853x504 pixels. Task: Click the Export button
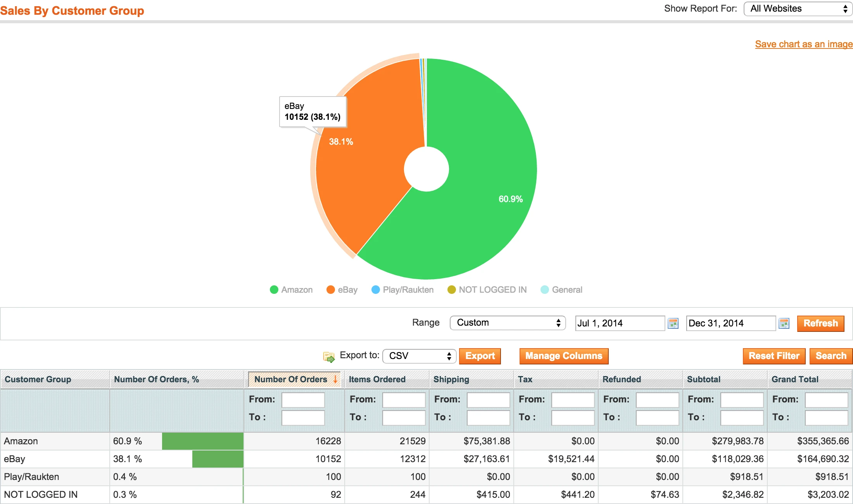(x=480, y=356)
